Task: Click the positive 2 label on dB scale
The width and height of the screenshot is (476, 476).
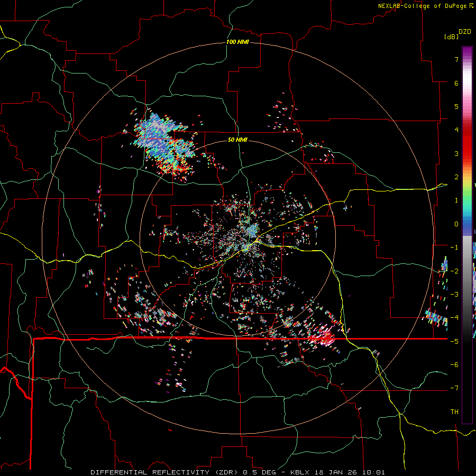Action: [x=456, y=177]
